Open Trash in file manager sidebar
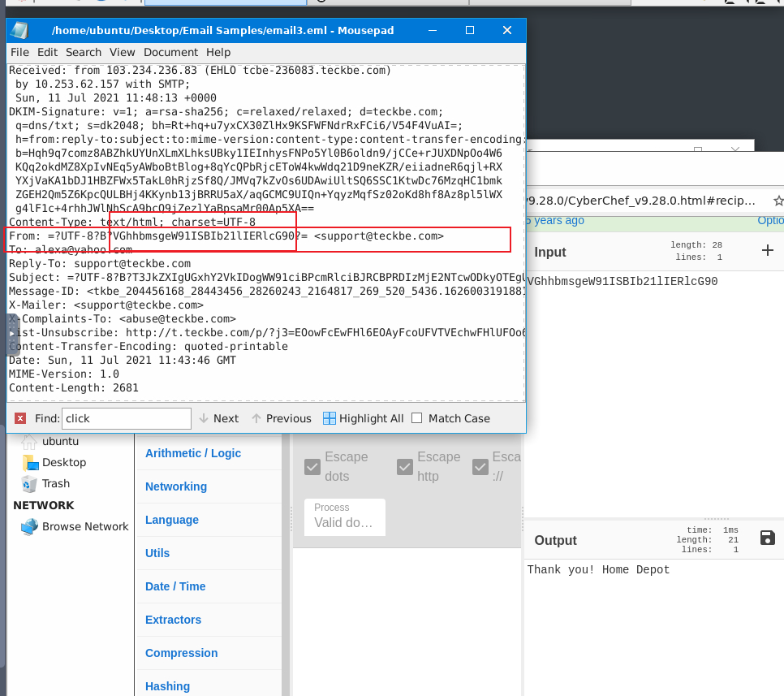Screen dimensions: 784x696 pos(46,483)
